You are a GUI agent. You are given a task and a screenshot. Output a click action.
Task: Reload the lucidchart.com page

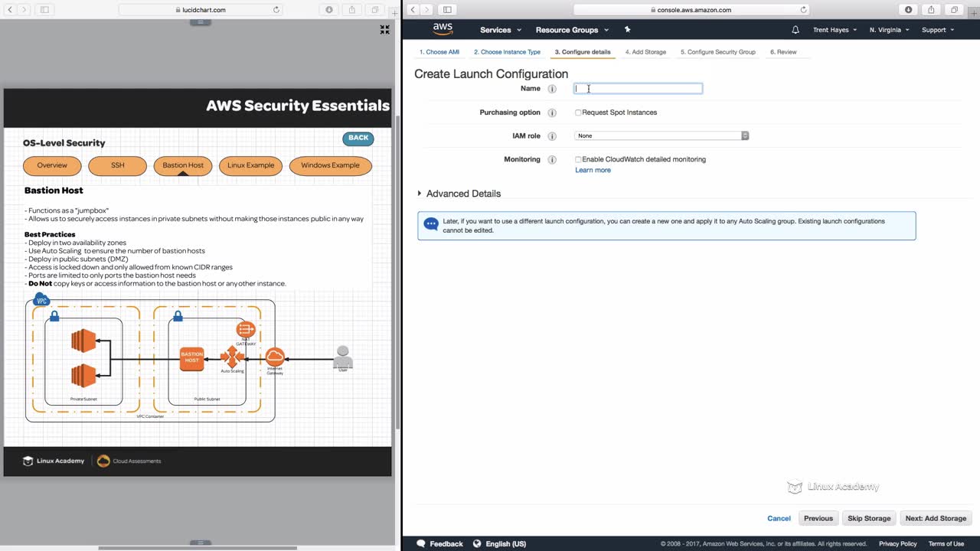pyautogui.click(x=276, y=10)
